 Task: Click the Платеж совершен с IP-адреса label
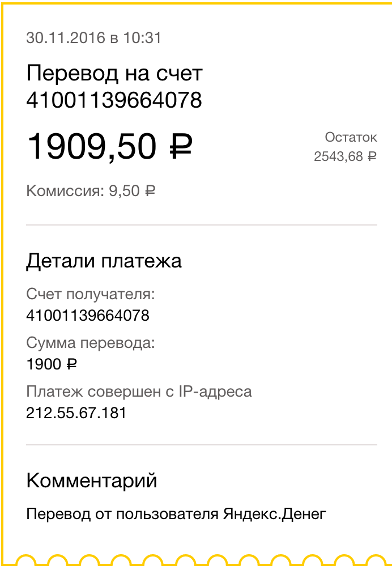coord(139,392)
